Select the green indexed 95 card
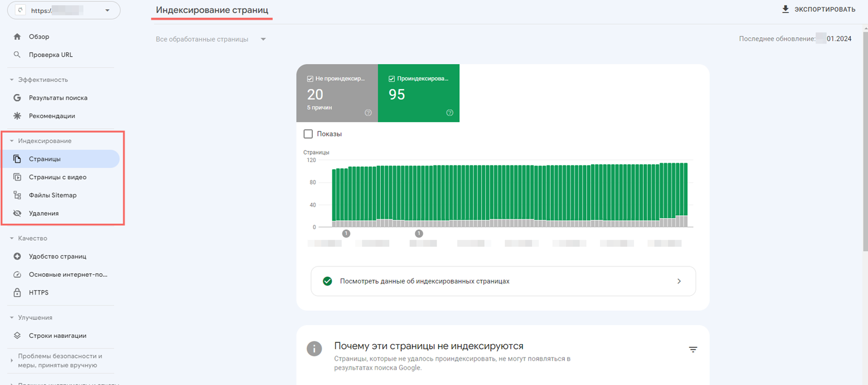This screenshot has height=385, width=868. [419, 93]
